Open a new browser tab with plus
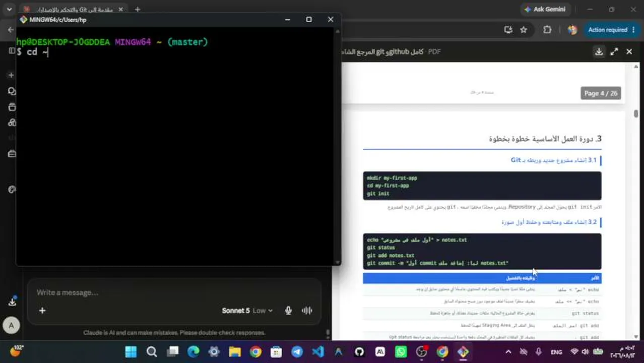 click(138, 9)
